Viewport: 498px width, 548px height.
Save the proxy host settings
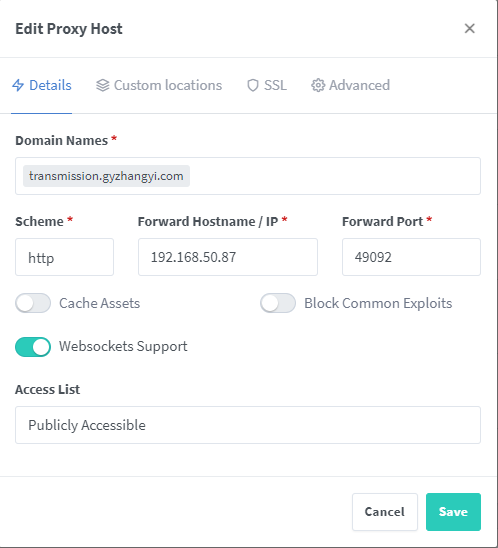tap(453, 512)
